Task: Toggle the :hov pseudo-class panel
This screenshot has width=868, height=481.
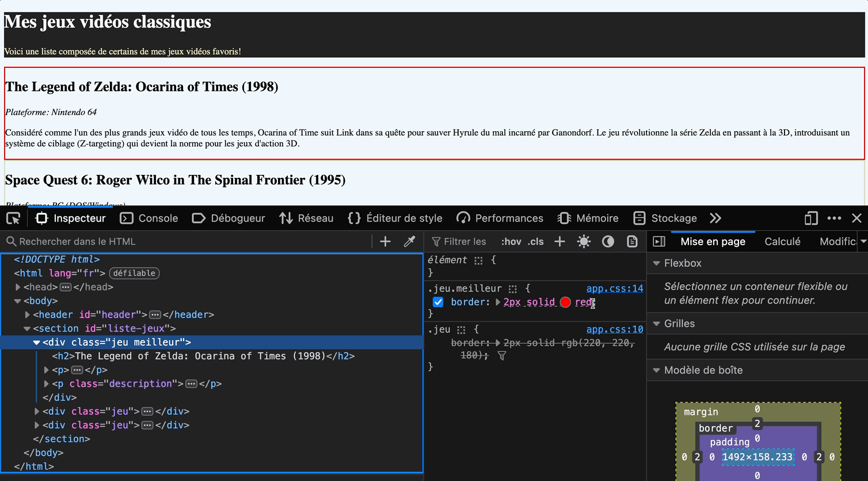Action: pos(511,242)
